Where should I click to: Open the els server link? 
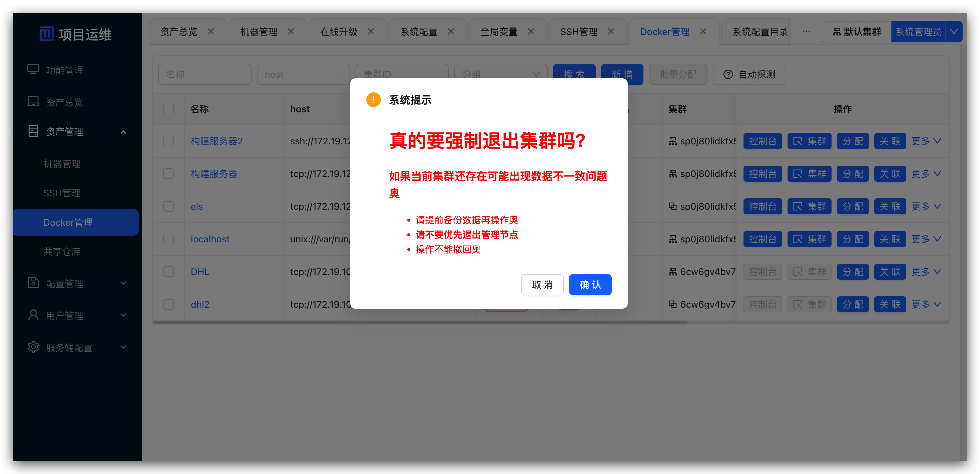[x=196, y=206]
